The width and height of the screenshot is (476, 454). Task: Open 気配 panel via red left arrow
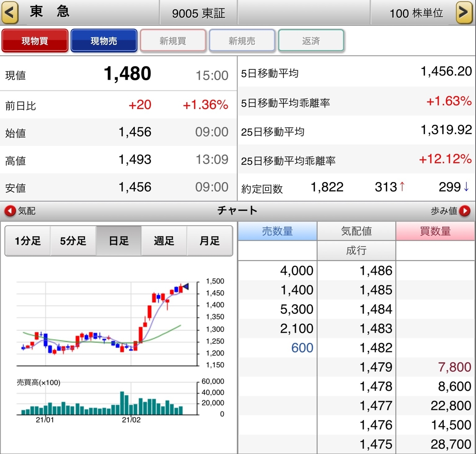pyautogui.click(x=10, y=211)
